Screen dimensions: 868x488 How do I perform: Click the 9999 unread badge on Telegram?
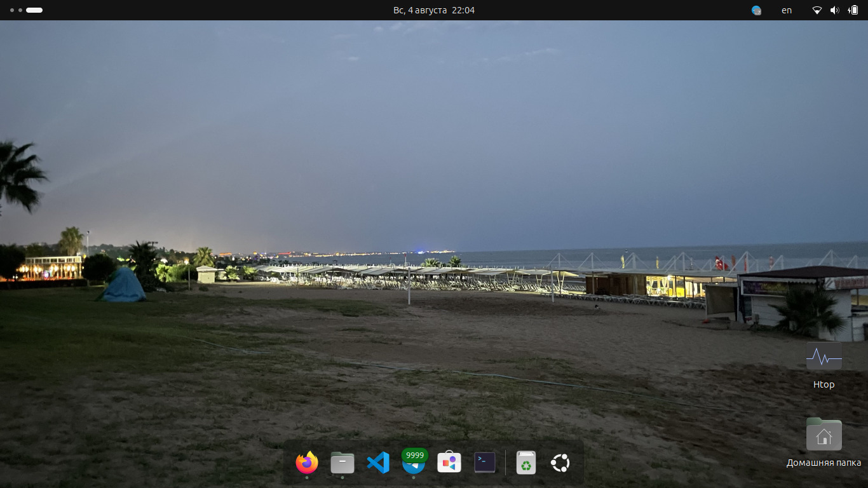tap(415, 455)
